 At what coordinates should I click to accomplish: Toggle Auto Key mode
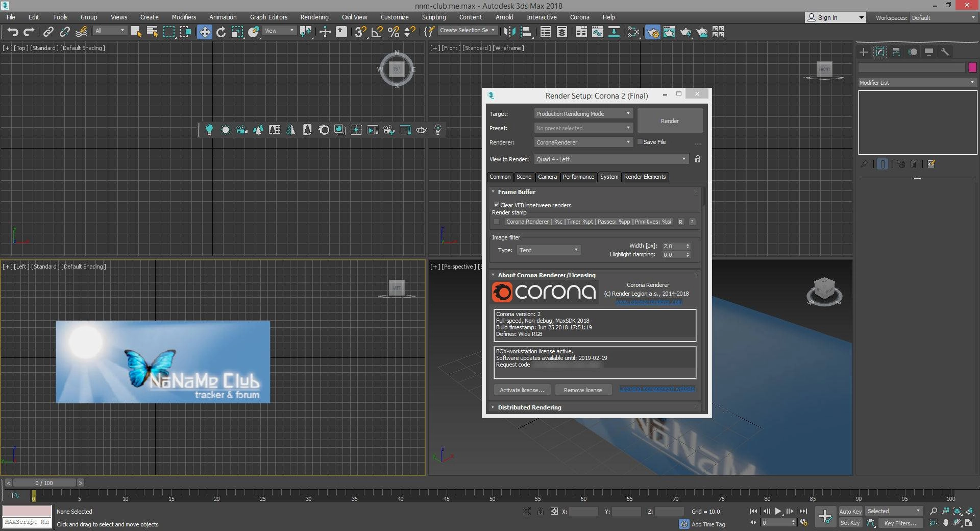pyautogui.click(x=850, y=511)
